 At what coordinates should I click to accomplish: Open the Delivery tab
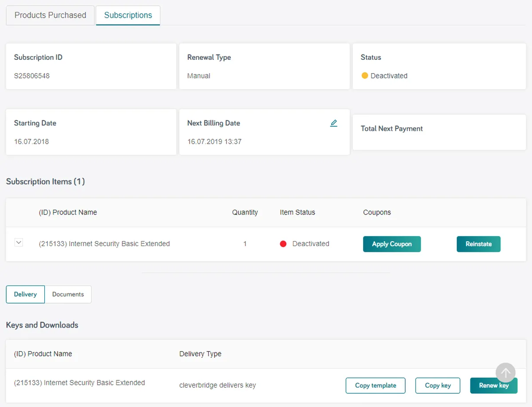25,294
